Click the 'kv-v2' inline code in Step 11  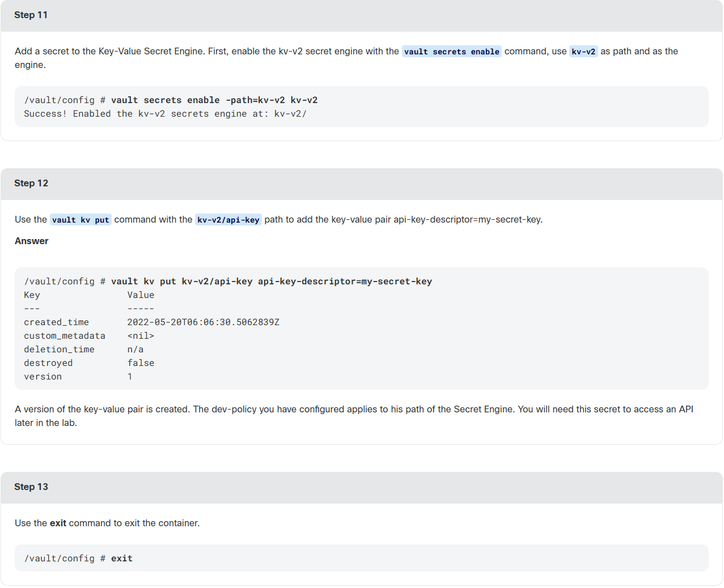coord(583,52)
